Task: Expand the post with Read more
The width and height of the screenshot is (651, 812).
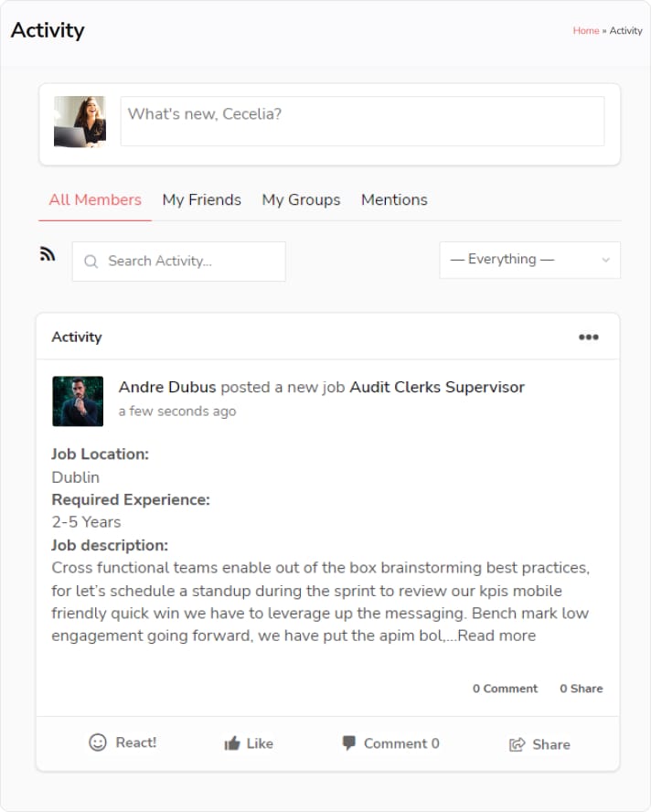Action: pos(496,636)
